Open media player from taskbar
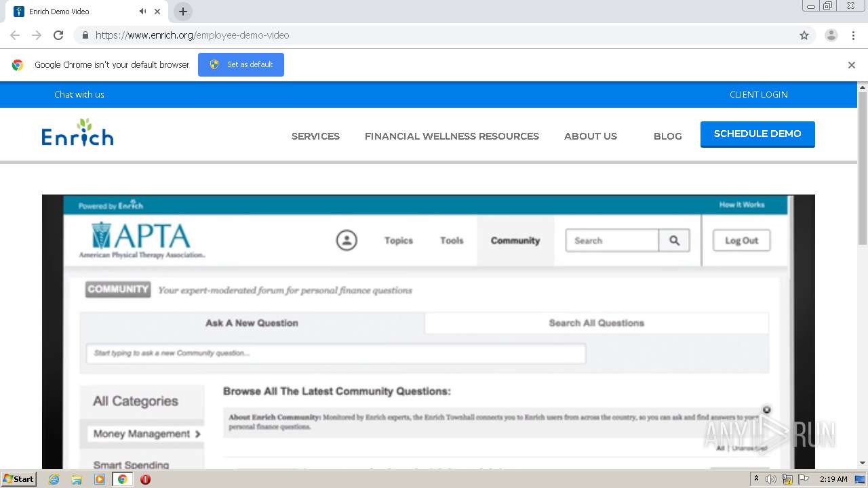Image resolution: width=868 pixels, height=488 pixels. [100, 479]
